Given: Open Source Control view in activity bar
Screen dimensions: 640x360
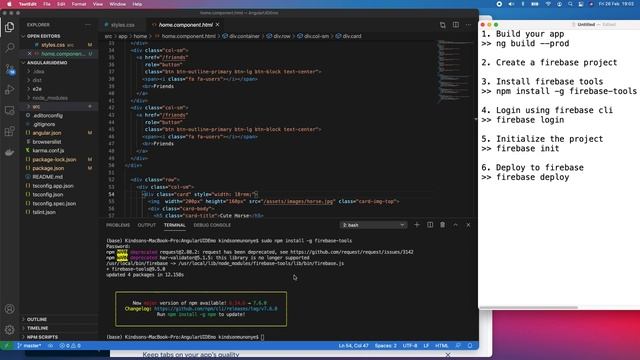Looking at the screenshot, I should click(x=9, y=69).
